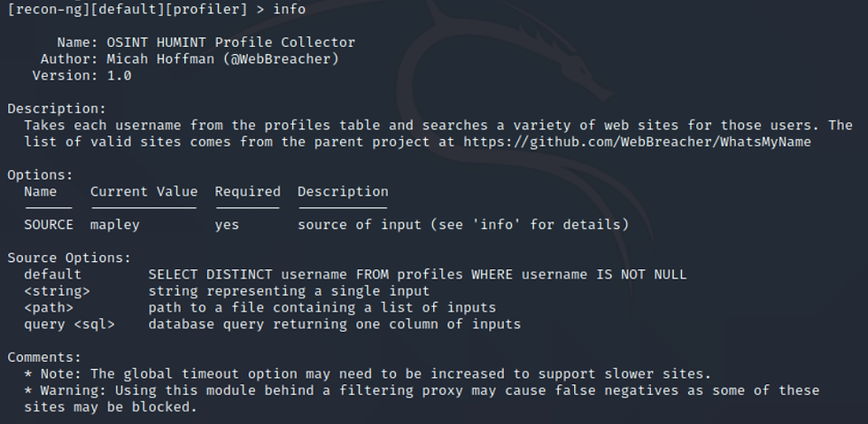Click the '<string>' source option
The height and width of the screenshot is (424, 868).
[x=57, y=291]
